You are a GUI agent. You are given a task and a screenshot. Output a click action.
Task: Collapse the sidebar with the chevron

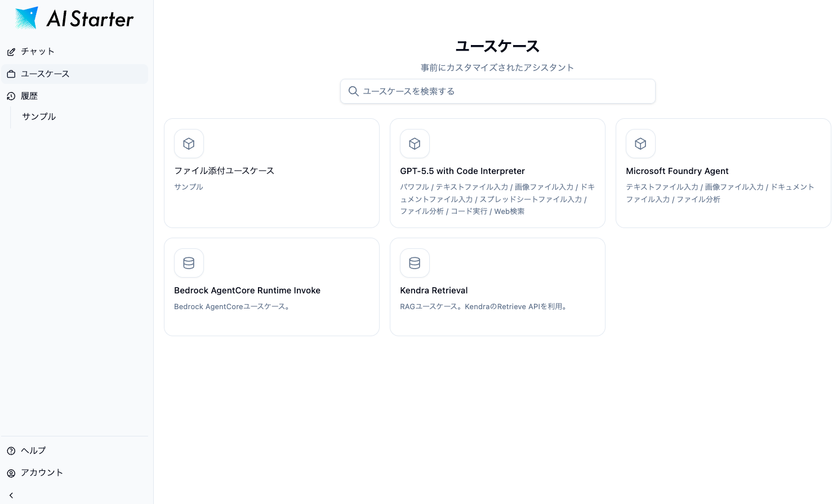[11, 496]
